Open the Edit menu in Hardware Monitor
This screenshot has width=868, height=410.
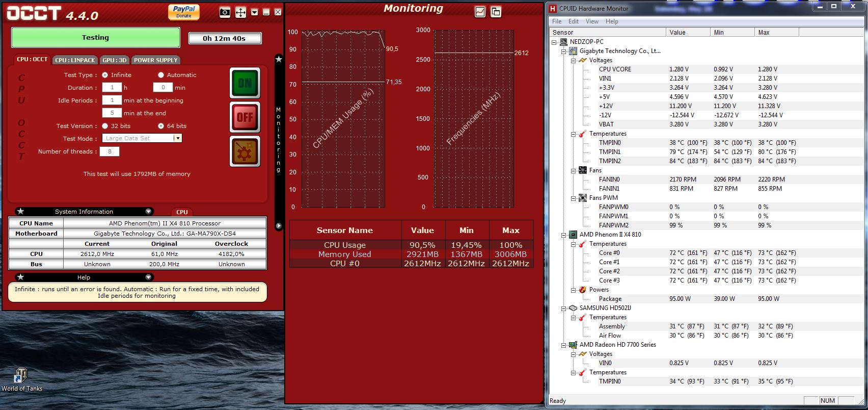click(574, 21)
